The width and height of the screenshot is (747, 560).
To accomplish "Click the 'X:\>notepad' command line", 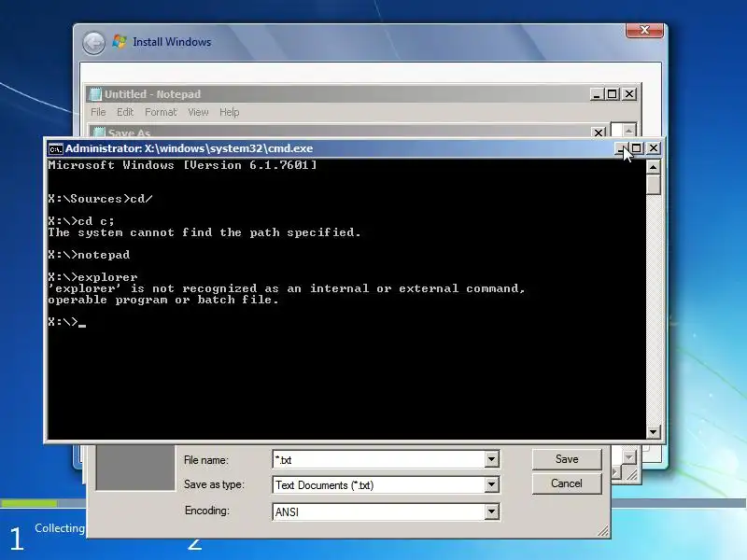I will tap(89, 255).
